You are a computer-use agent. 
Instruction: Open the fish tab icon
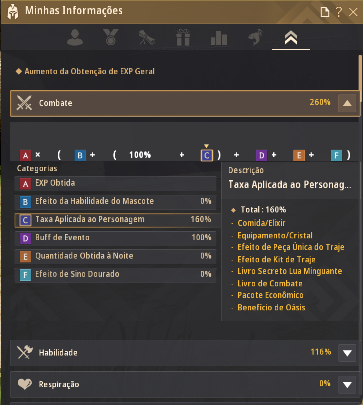tap(255, 37)
